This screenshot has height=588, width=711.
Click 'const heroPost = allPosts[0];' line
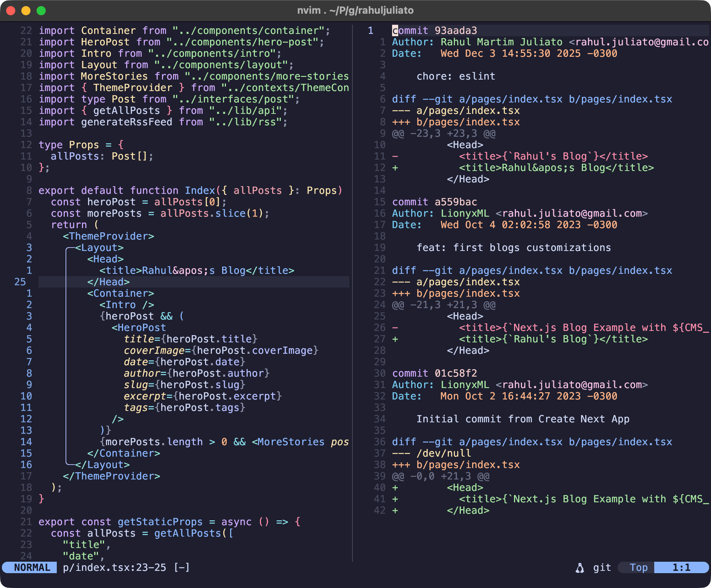click(x=139, y=202)
